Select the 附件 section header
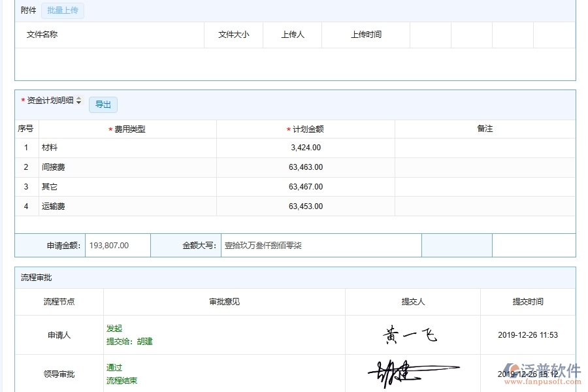Viewport: 588px width, 392px height. [x=27, y=10]
